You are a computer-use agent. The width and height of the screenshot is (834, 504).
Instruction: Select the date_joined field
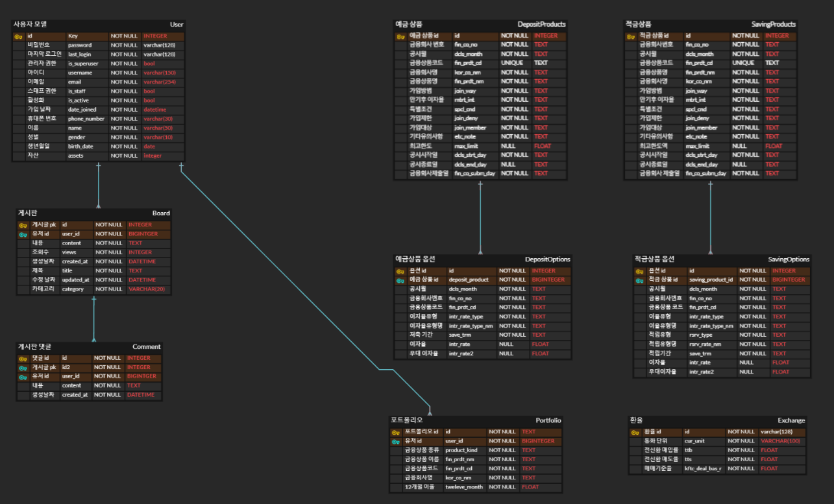click(82, 110)
